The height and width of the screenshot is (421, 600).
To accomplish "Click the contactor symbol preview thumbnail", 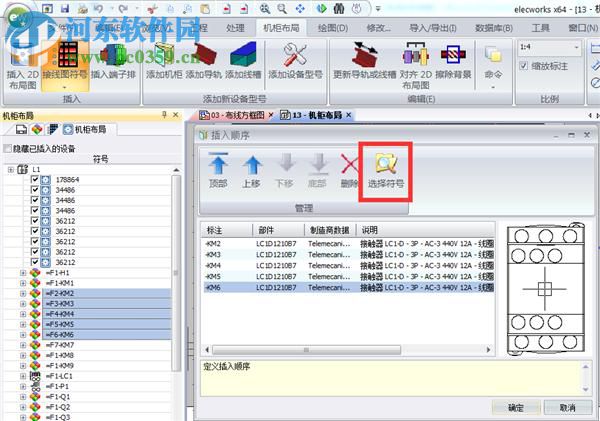I will pyautogui.click(x=546, y=290).
